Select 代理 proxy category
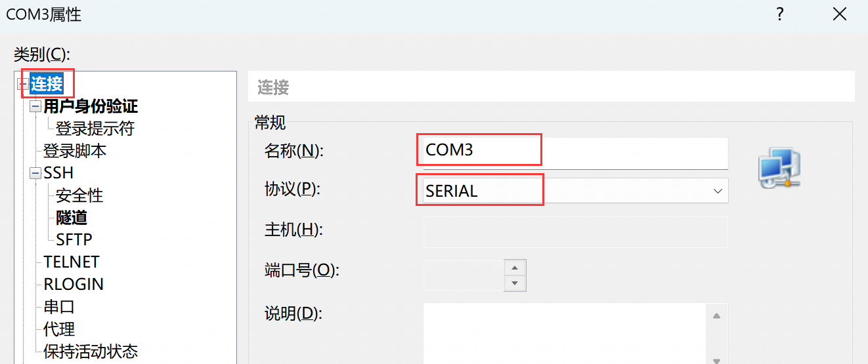 pos(59,329)
